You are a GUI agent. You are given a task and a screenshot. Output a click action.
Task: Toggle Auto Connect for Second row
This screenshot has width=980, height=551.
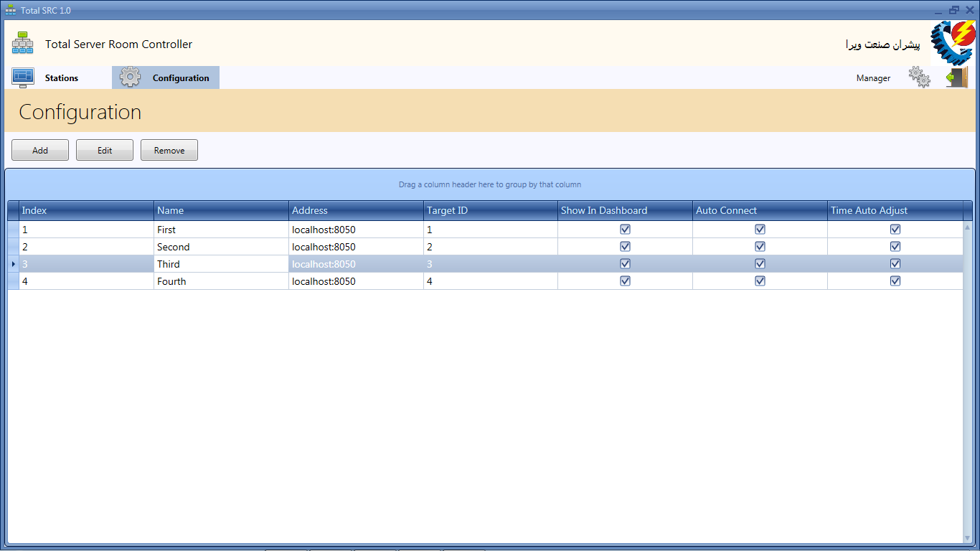[x=760, y=247]
